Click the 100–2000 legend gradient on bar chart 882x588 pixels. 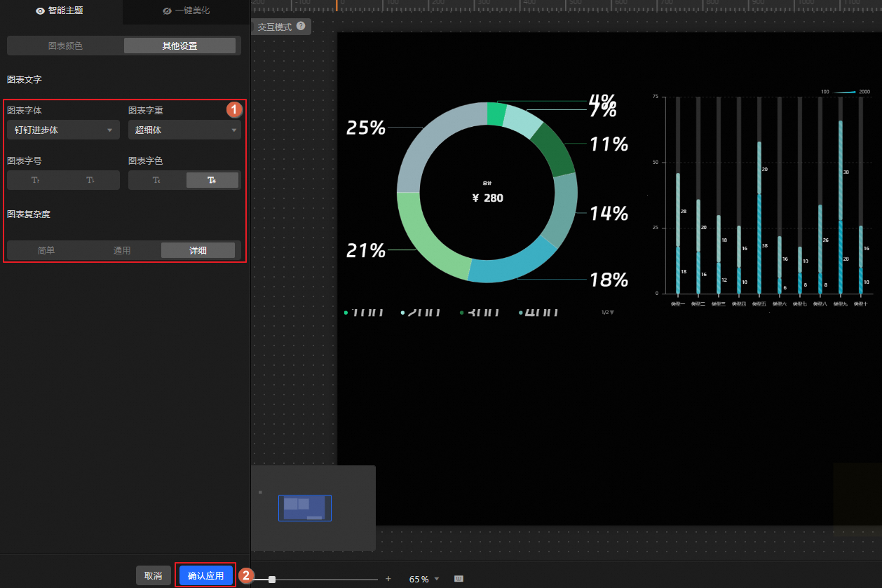tap(845, 92)
